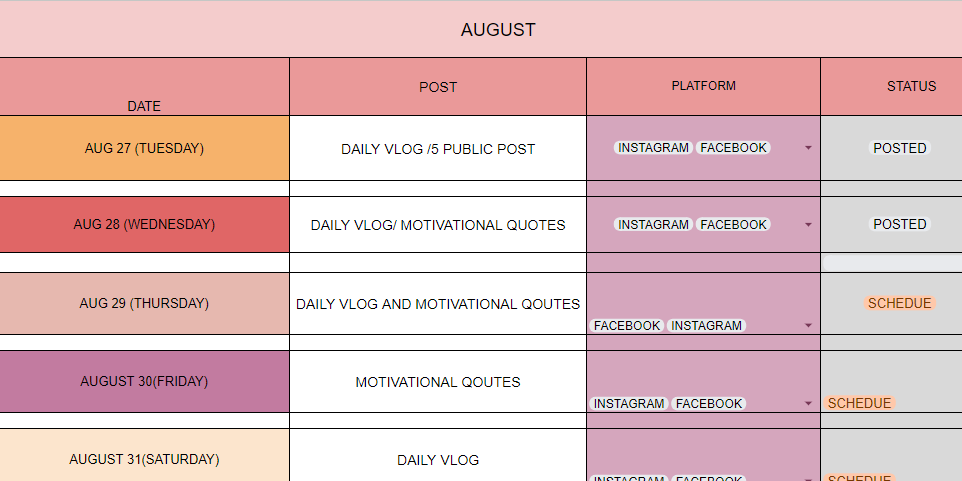Click the INSTAGRAM chip in AUG 27 row

coord(653,148)
